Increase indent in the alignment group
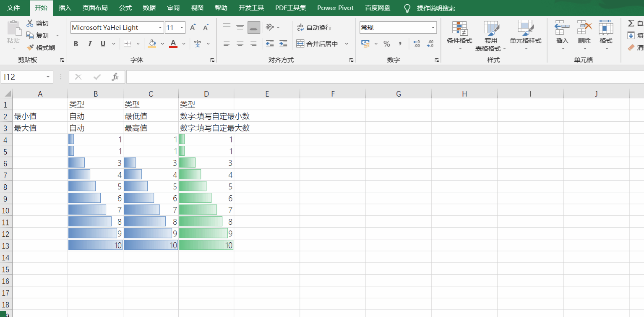644x317 pixels. pyautogui.click(x=283, y=44)
